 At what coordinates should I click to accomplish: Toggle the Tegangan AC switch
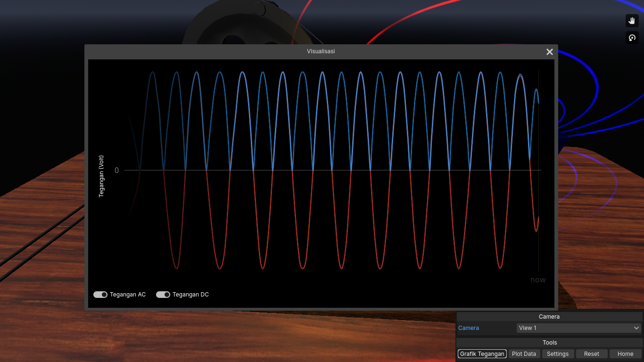pyautogui.click(x=100, y=295)
